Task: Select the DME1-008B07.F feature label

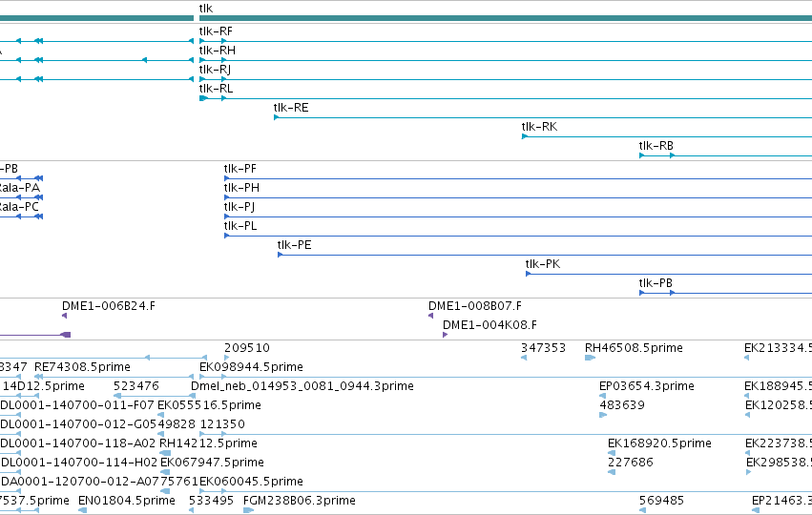Action: click(x=475, y=306)
